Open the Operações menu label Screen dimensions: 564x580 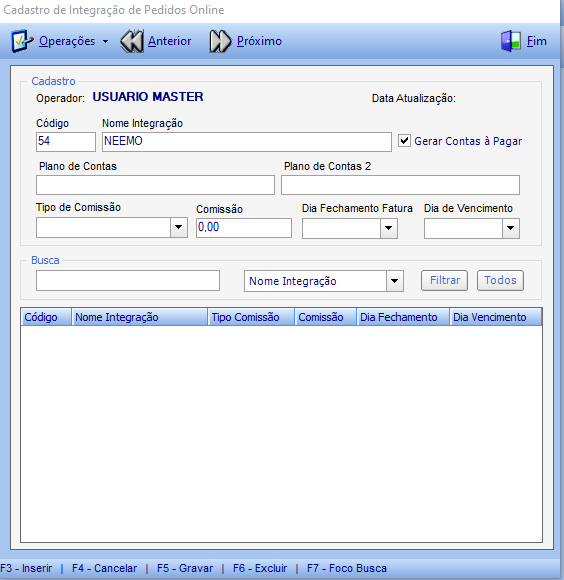click(67, 41)
